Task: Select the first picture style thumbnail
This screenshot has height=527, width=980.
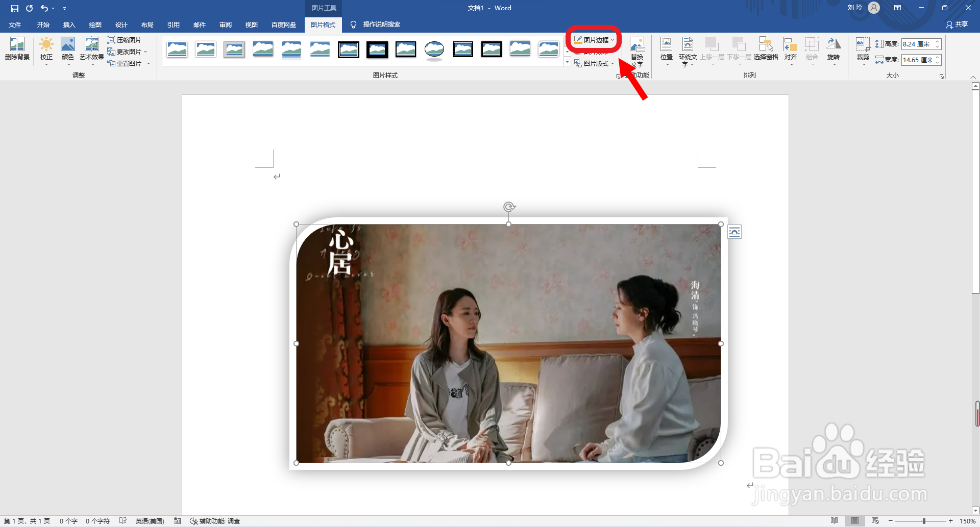Action: pyautogui.click(x=177, y=49)
